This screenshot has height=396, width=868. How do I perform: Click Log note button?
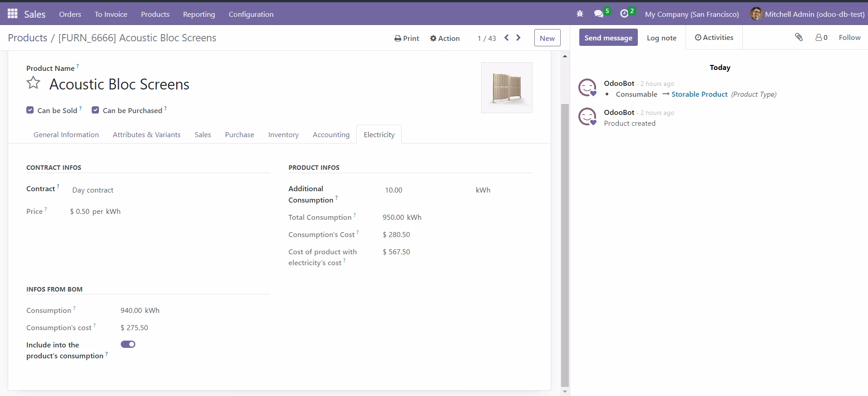coord(661,38)
